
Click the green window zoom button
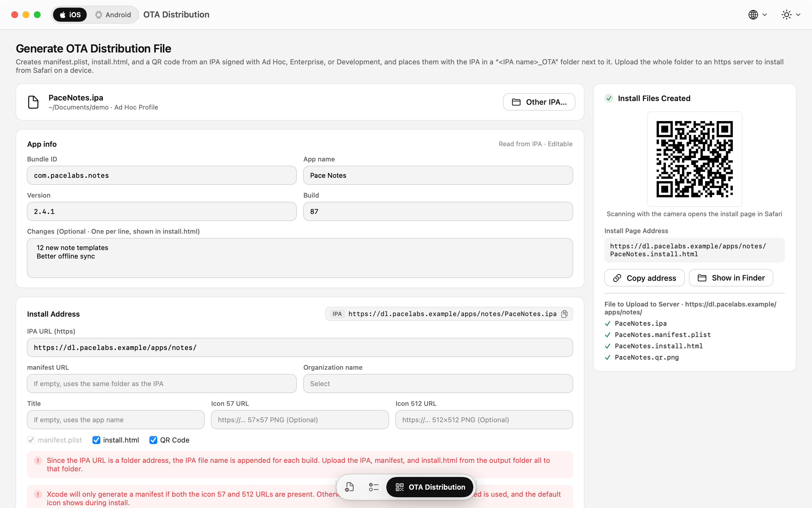(x=37, y=15)
